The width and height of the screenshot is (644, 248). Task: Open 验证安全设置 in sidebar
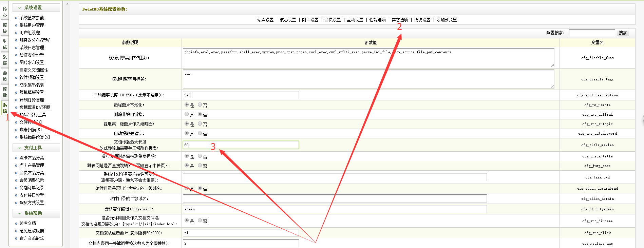pyautogui.click(x=32, y=55)
